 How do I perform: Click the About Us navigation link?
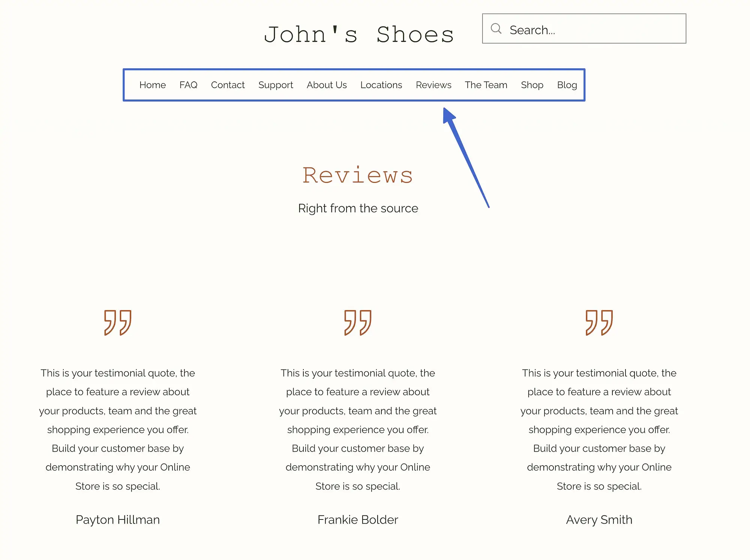click(327, 85)
